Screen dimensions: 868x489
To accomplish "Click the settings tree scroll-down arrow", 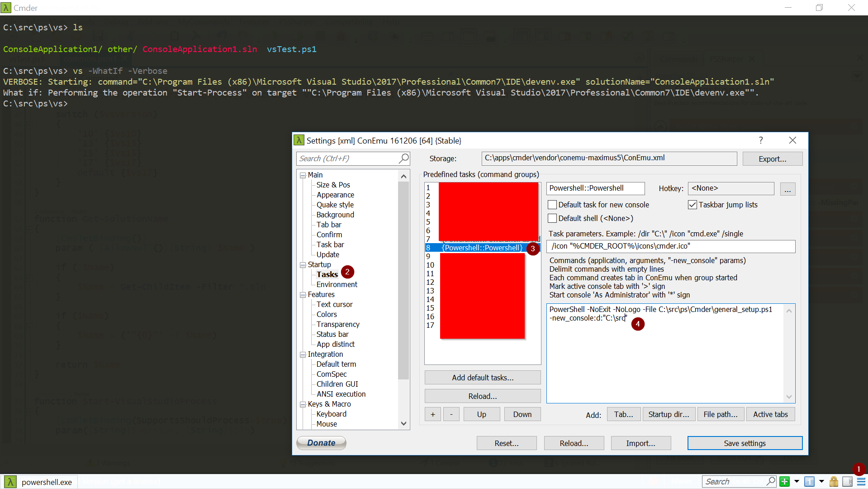I will pos(403,424).
